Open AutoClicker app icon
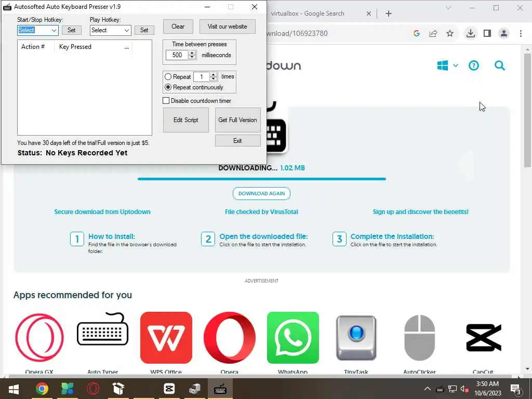This screenshot has height=399, width=532. point(420,338)
